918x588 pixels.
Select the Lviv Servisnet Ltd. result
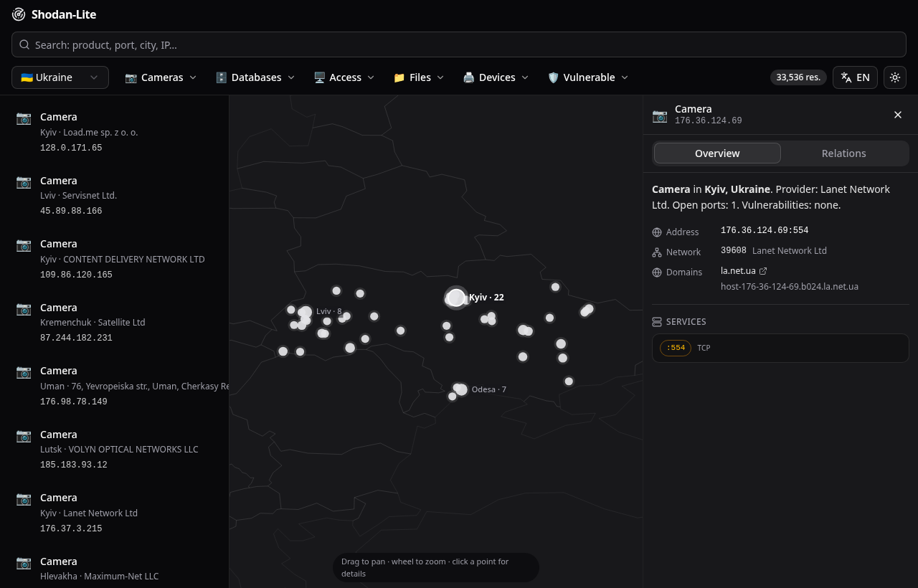coord(115,196)
